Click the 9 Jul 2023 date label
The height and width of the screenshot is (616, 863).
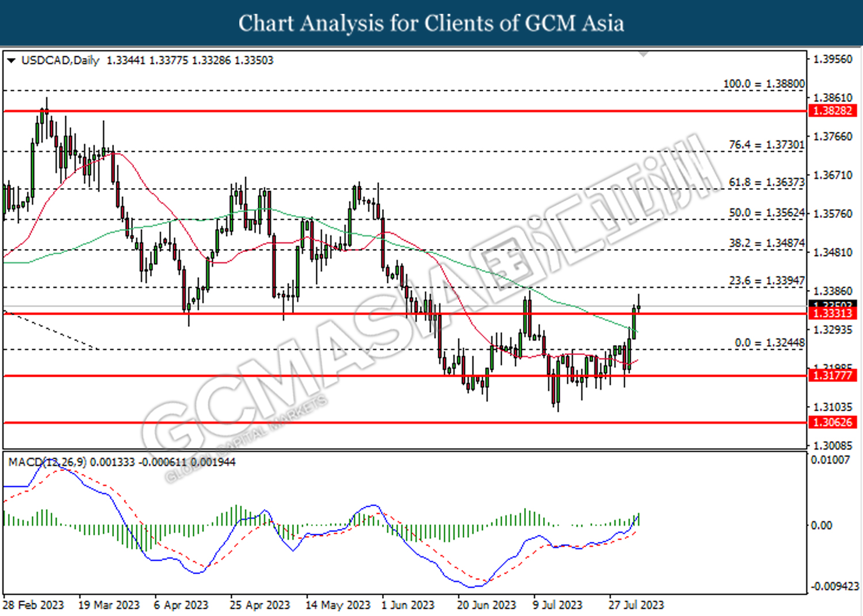click(557, 605)
